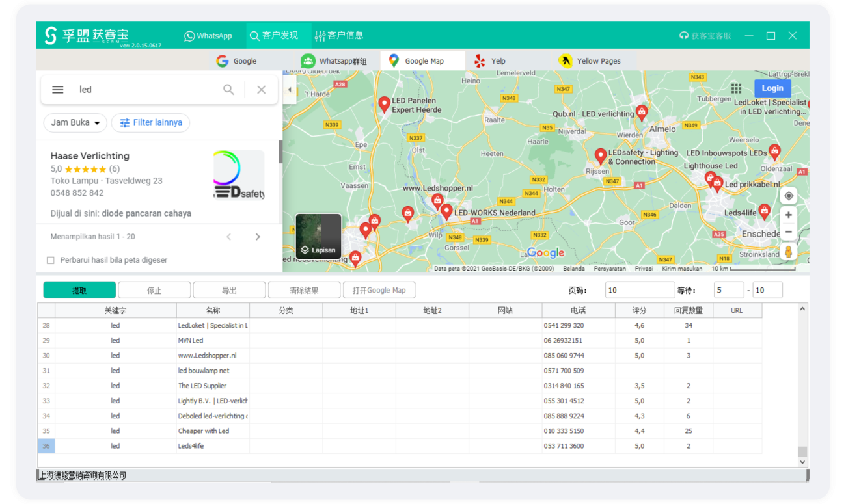This screenshot has height=504, width=846.
Task: Open the Google apps grid icon
Action: [736, 88]
